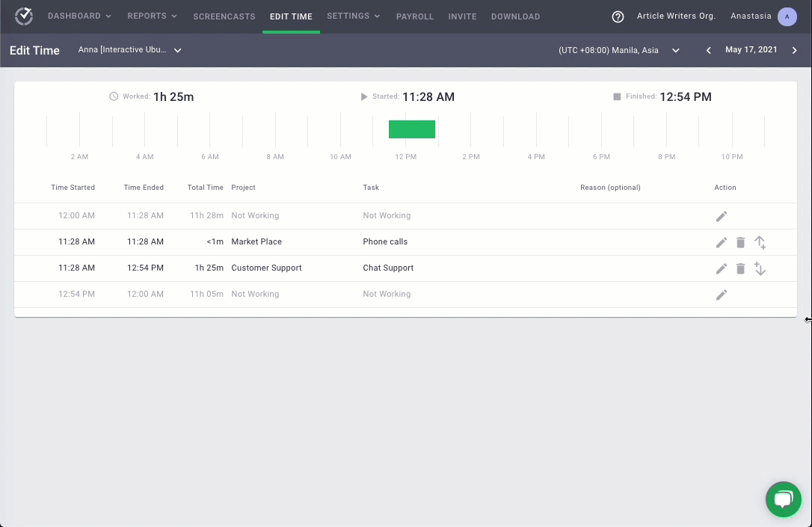Delete the Market Place Phone calls entry
The height and width of the screenshot is (527, 812).
pos(740,242)
